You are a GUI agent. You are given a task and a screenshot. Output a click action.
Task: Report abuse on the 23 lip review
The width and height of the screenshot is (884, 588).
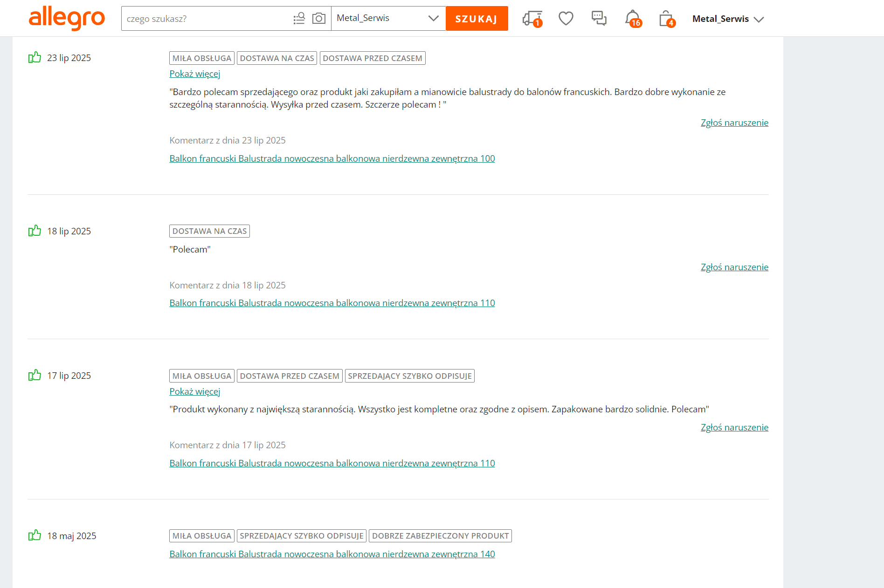(x=734, y=123)
